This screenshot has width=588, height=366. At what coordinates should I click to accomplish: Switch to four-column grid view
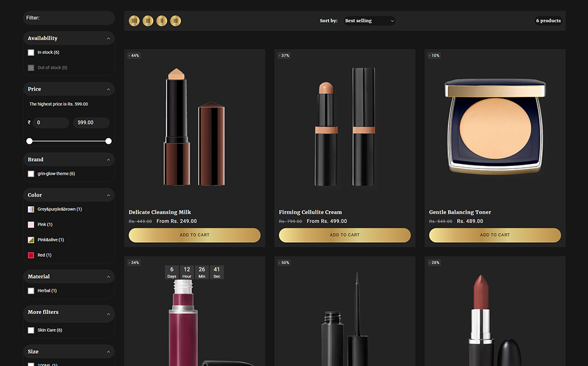pos(134,21)
